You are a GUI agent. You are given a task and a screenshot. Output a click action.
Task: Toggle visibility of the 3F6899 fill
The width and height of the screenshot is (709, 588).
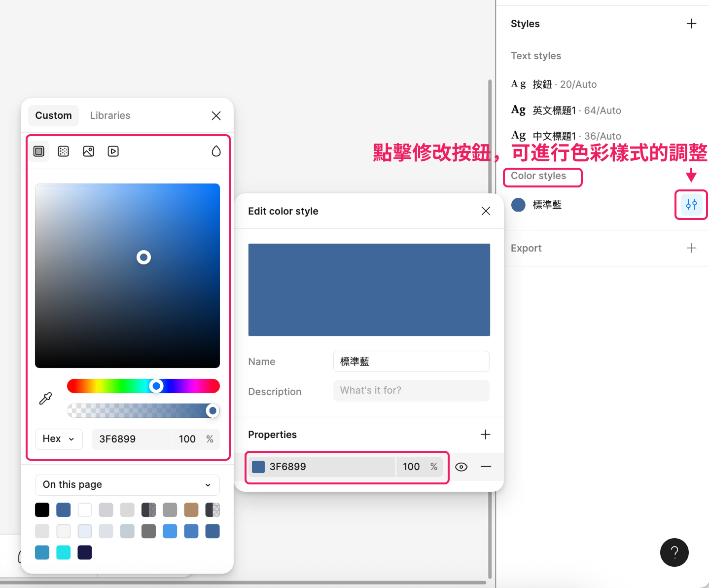click(x=461, y=467)
